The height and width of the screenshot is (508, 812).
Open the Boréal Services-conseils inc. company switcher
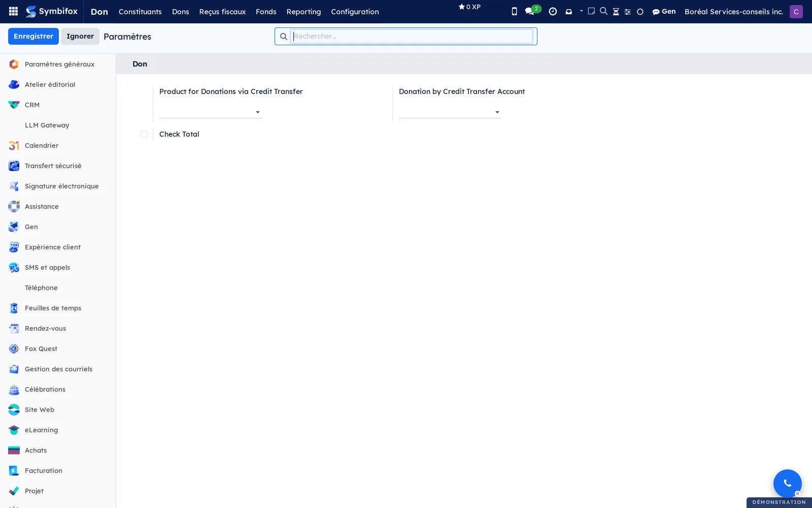733,11
